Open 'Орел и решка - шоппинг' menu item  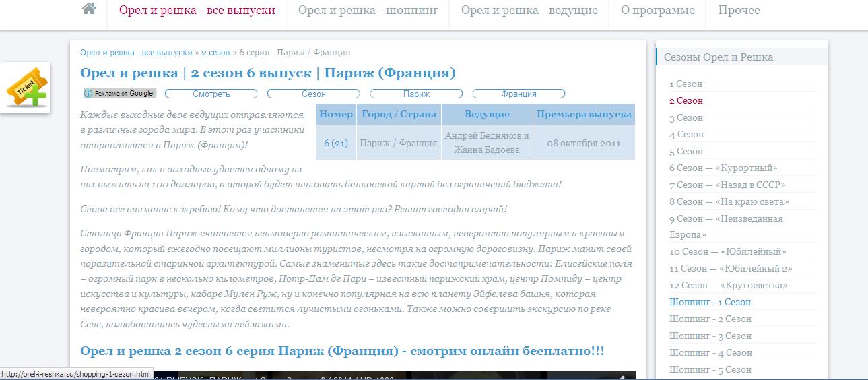point(368,11)
